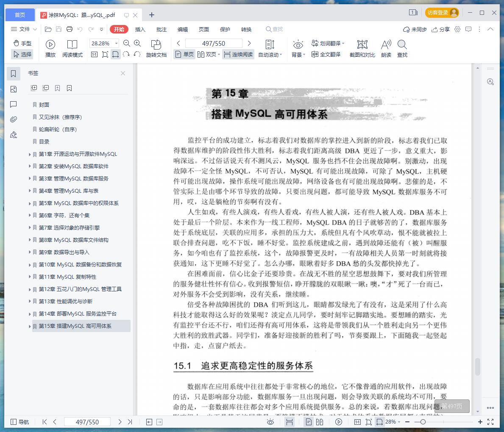This screenshot has width=504, height=432.
Task: Open the 保护 protect tab
Action: tap(225, 29)
